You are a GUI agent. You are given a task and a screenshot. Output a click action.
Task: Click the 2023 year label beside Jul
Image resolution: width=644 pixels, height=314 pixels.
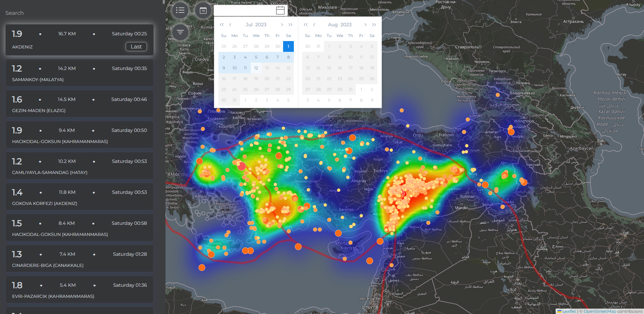(261, 25)
